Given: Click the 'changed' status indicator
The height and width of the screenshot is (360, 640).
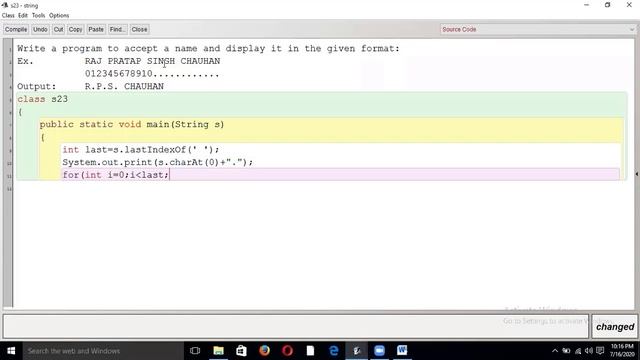Looking at the screenshot, I should coord(615,327).
